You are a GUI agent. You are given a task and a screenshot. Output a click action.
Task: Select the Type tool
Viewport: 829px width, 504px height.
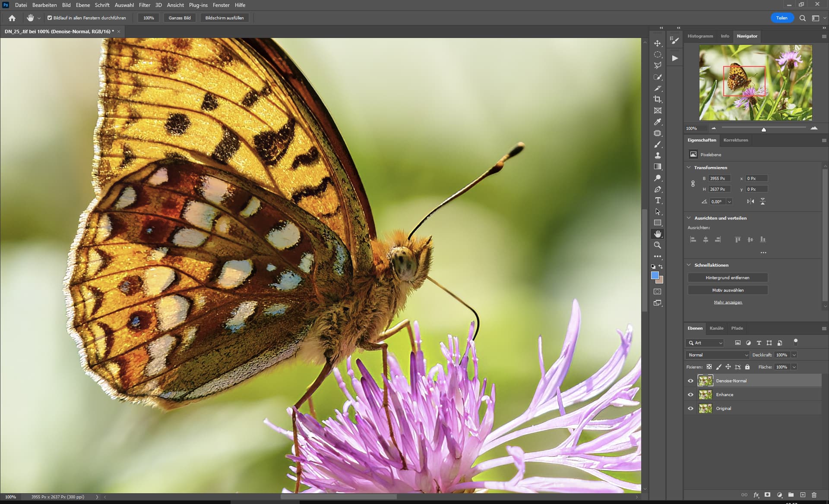tap(658, 200)
